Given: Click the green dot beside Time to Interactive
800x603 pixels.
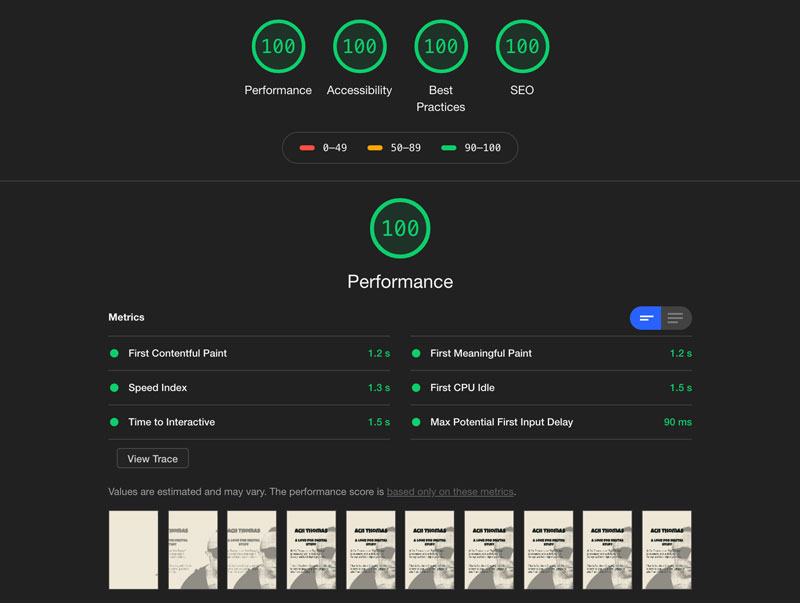Looking at the screenshot, I should (113, 422).
